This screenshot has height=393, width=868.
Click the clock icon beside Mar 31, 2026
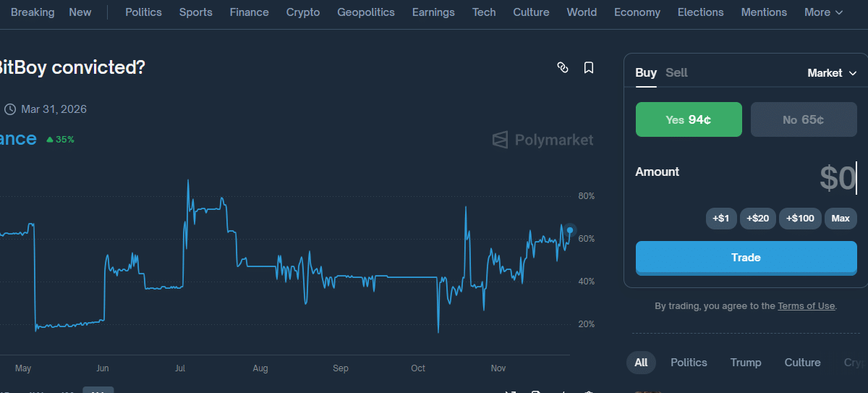(10, 109)
